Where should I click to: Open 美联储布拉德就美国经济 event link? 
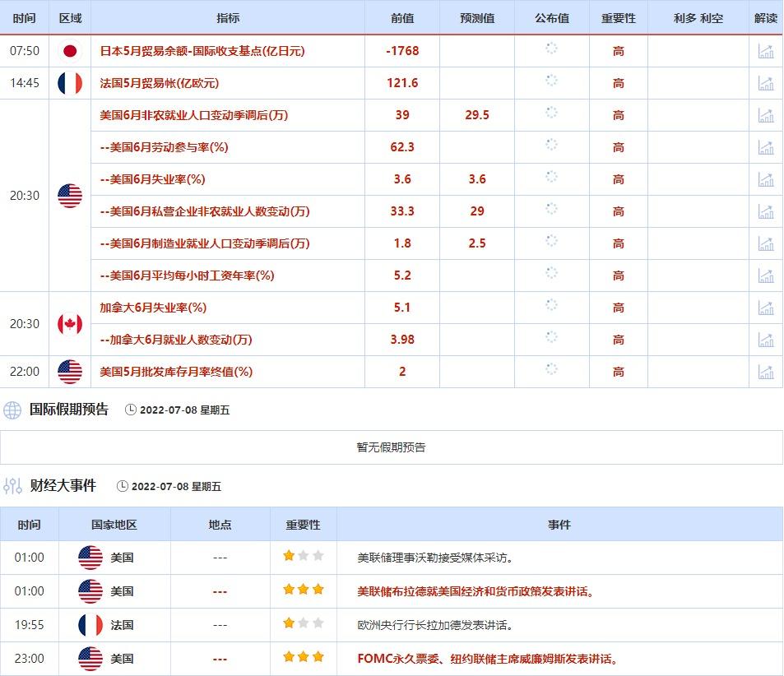click(x=476, y=591)
